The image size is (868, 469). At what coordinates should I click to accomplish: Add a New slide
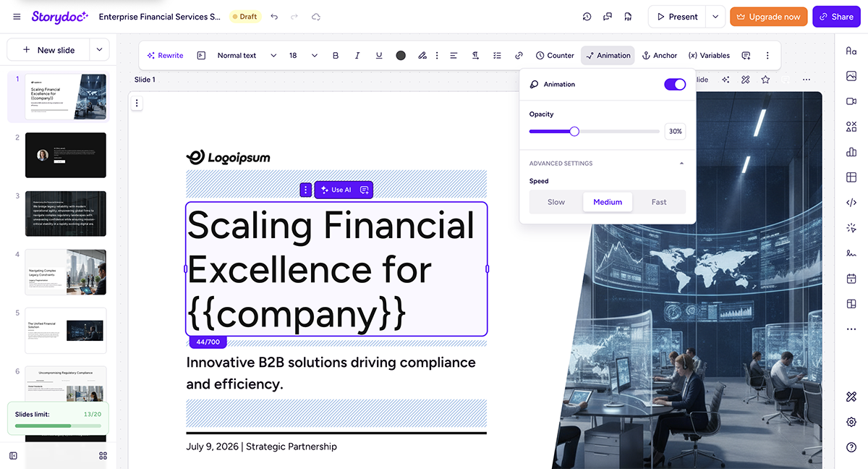pyautogui.click(x=48, y=50)
